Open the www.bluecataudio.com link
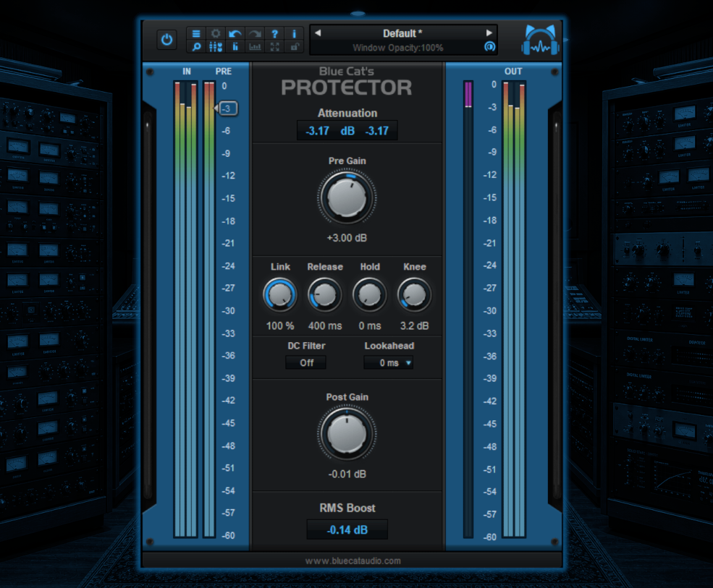 [x=353, y=561]
